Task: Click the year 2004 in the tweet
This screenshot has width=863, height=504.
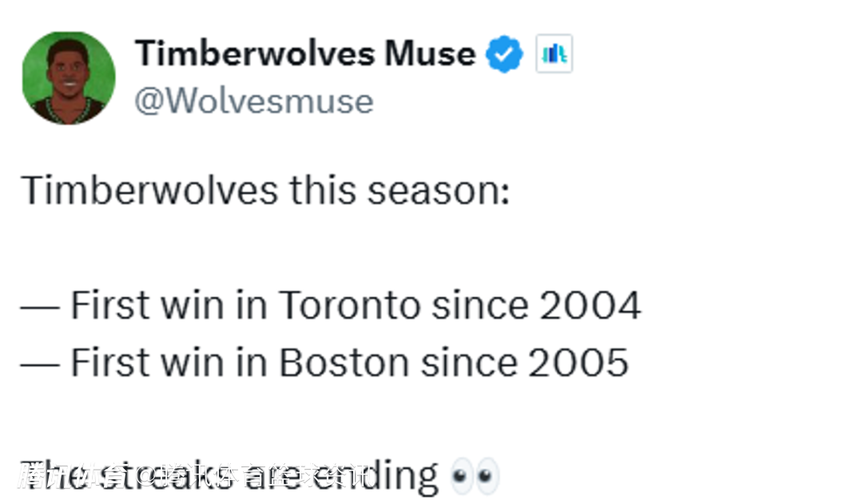Action: [590, 305]
